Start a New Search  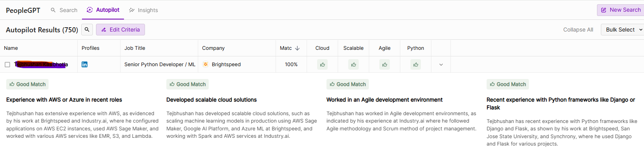click(x=621, y=10)
